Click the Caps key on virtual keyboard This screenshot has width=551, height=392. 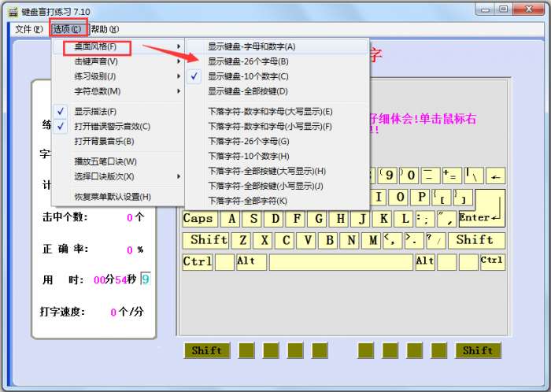[199, 219]
